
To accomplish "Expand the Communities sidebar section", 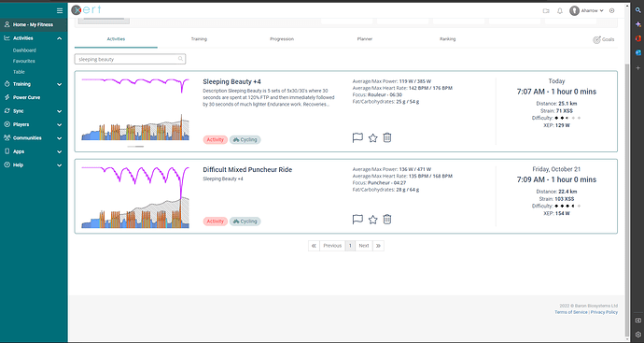I will [x=59, y=138].
